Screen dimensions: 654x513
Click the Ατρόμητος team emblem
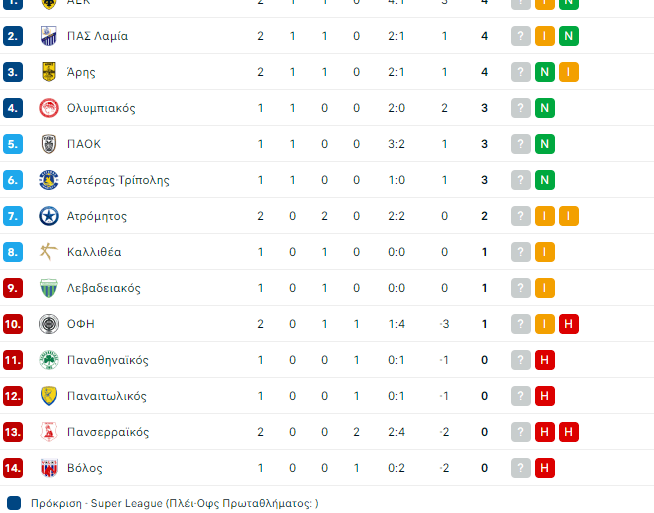point(48,216)
